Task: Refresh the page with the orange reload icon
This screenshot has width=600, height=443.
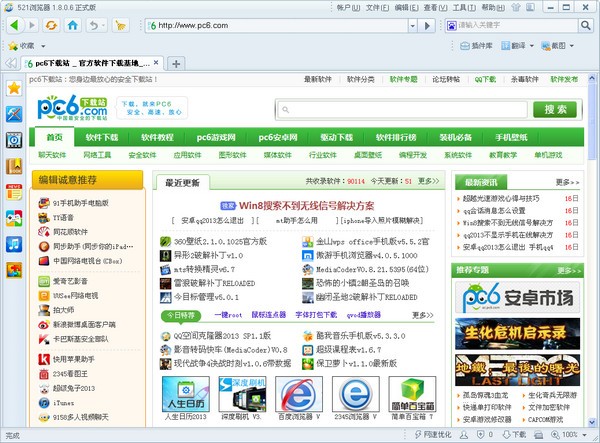Action: coord(51,25)
